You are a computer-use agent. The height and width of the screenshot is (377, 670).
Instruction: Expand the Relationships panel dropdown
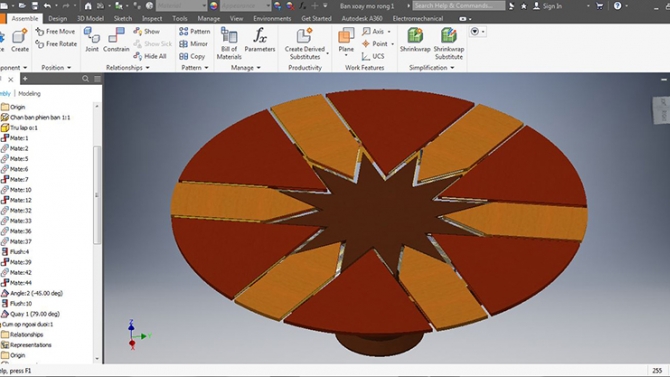[x=147, y=68]
